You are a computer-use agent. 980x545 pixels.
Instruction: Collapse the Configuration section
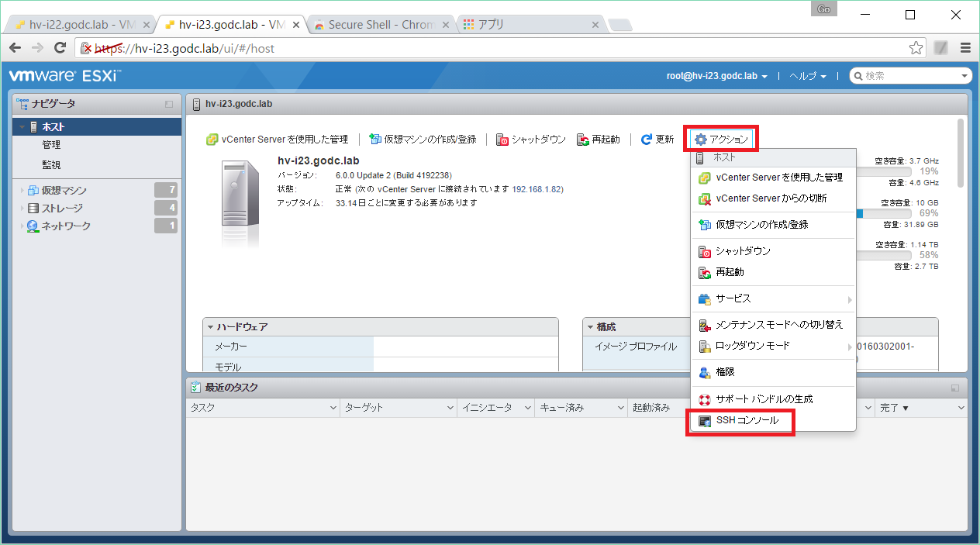point(590,327)
